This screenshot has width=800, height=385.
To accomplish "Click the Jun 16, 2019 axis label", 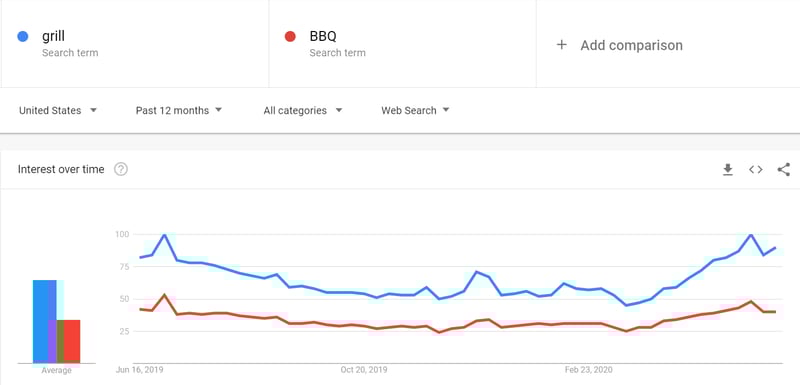I will tap(140, 370).
